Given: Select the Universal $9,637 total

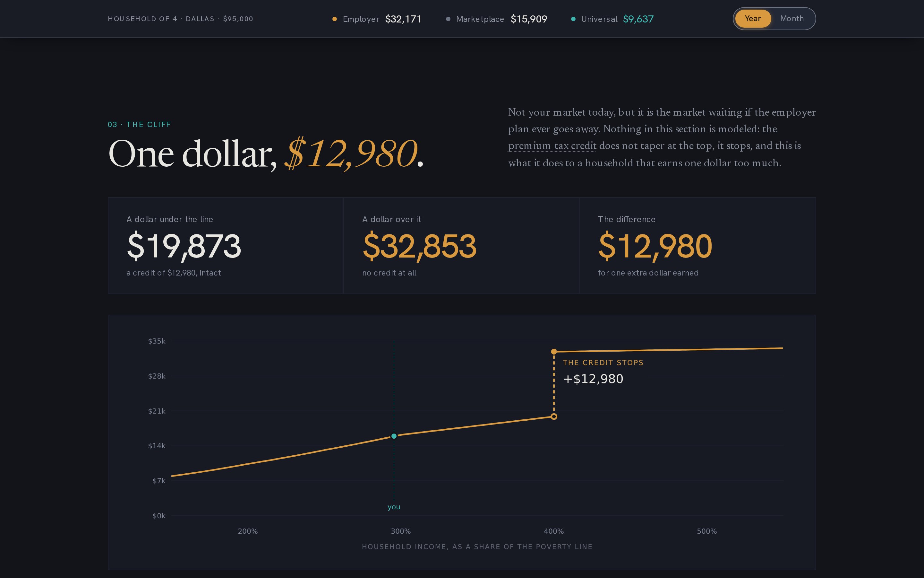Looking at the screenshot, I should pos(638,19).
